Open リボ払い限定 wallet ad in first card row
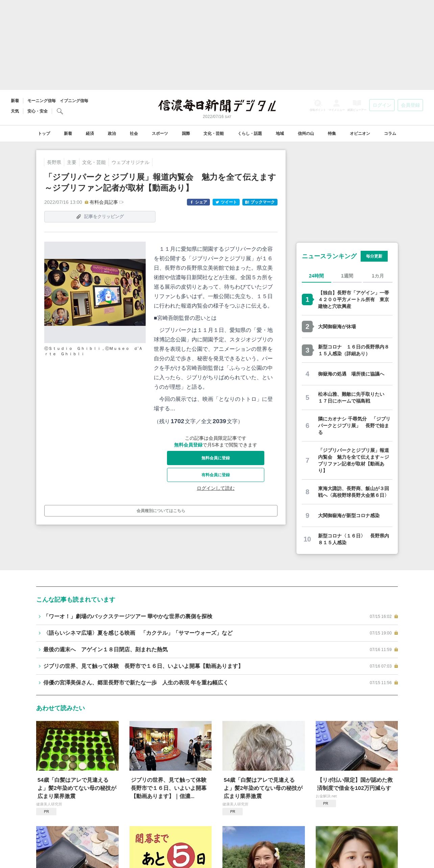This screenshot has height=868, width=434. point(357,746)
